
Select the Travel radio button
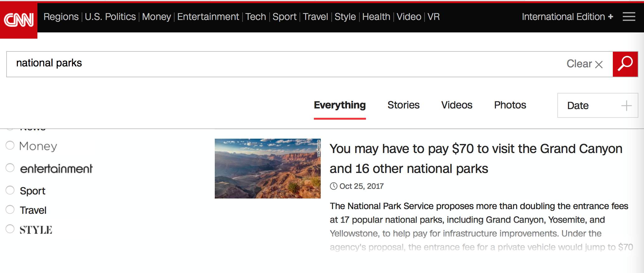point(10,209)
